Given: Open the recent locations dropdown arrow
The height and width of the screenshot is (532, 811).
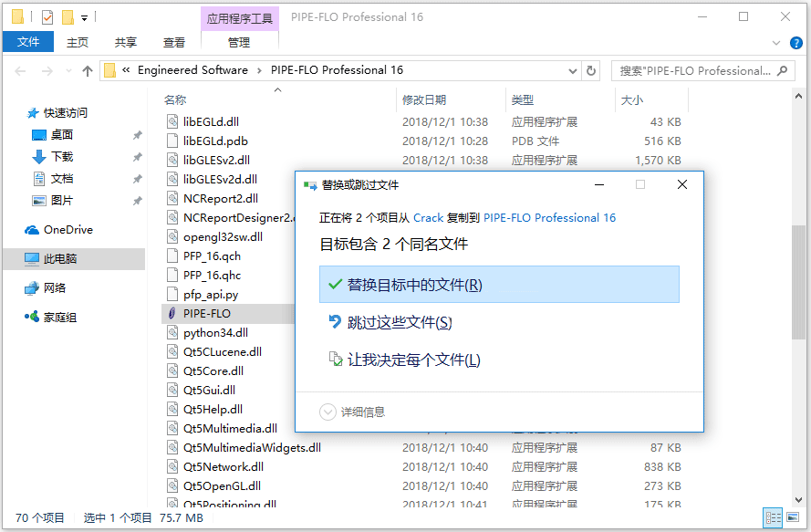Looking at the screenshot, I should point(68,71).
